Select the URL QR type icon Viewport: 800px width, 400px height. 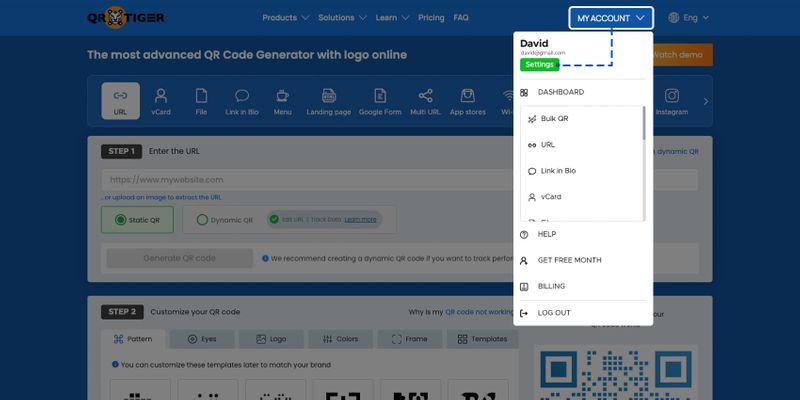(x=120, y=101)
